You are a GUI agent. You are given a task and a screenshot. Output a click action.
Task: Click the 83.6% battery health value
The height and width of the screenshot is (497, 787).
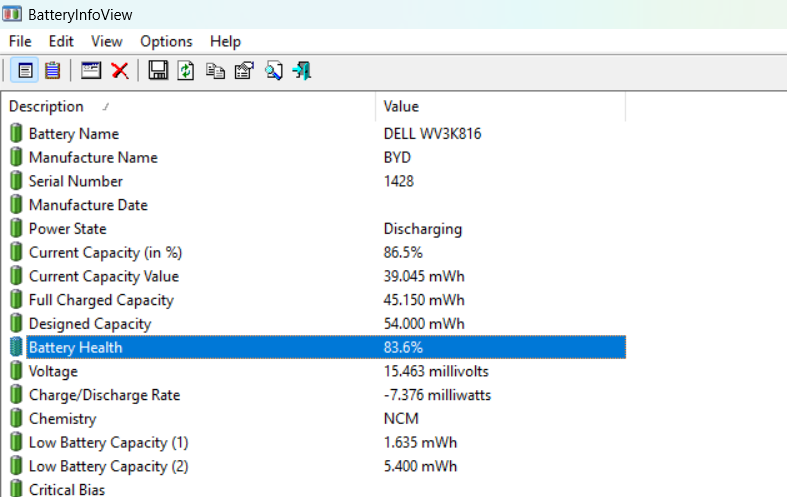tap(403, 347)
